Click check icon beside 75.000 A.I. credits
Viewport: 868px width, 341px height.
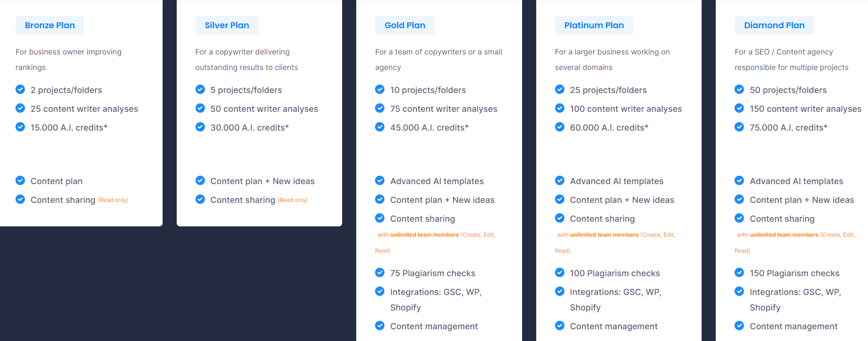click(x=739, y=127)
